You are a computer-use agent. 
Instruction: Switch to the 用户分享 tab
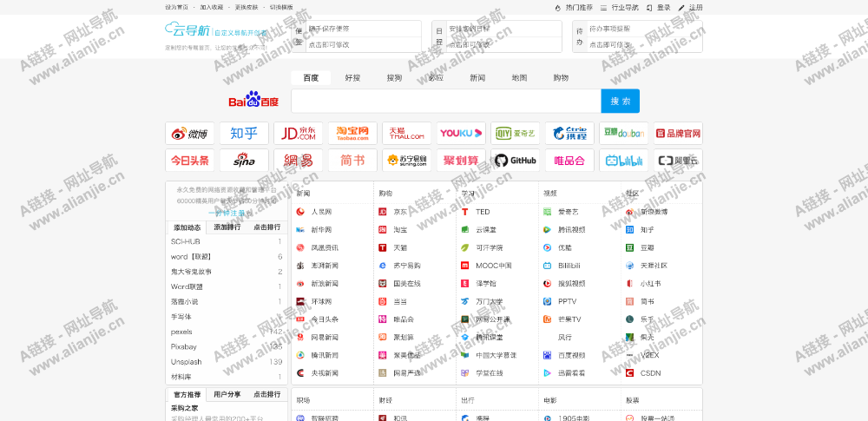coord(227,394)
